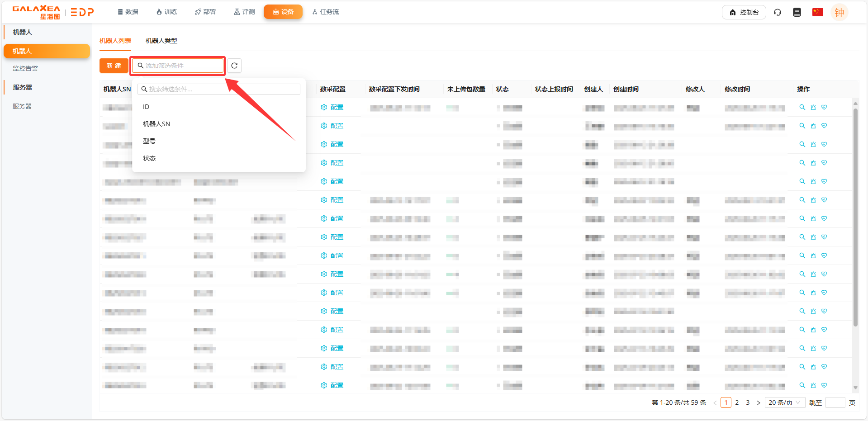Go to page 2 of the table

pos(737,402)
